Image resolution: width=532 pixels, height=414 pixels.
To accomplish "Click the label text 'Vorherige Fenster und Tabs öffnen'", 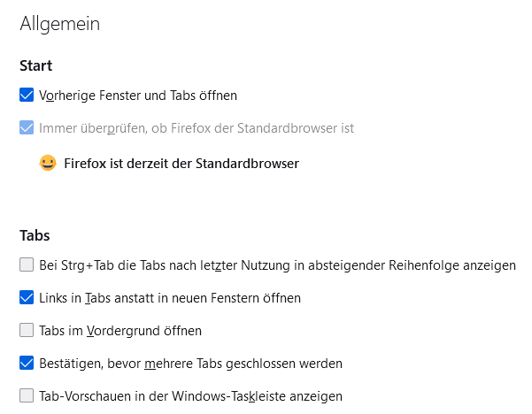I will (x=138, y=95).
